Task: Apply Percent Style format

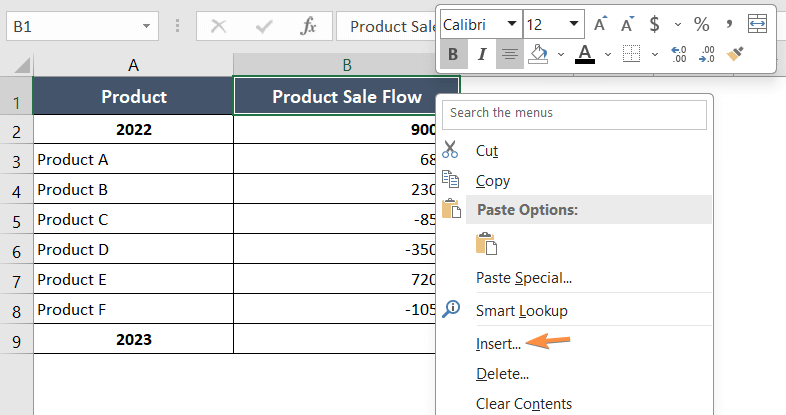Action: pos(701,24)
